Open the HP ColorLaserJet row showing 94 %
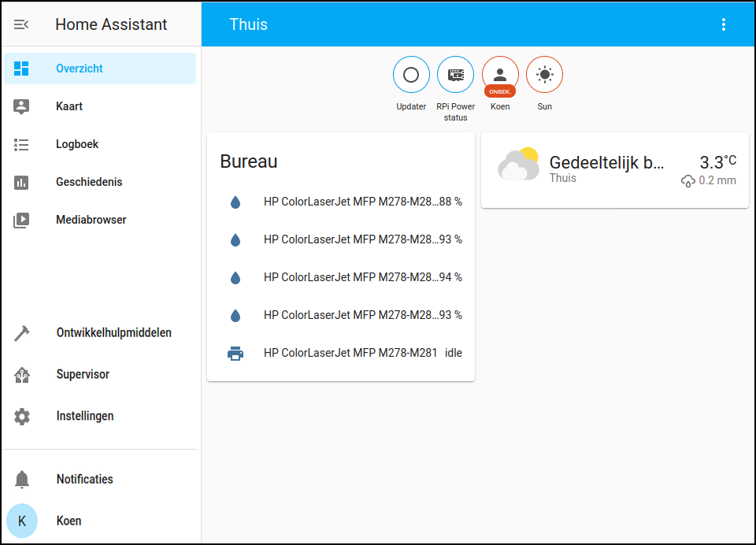 tap(341, 278)
